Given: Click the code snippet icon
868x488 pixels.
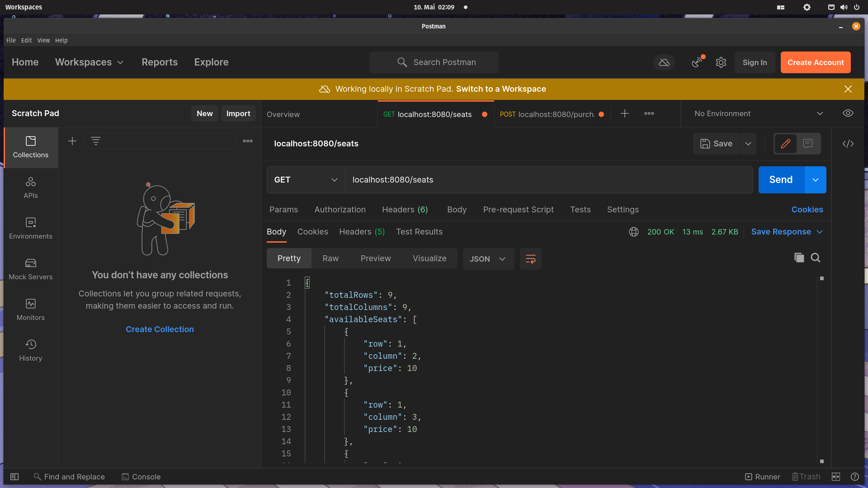Looking at the screenshot, I should pos(848,144).
